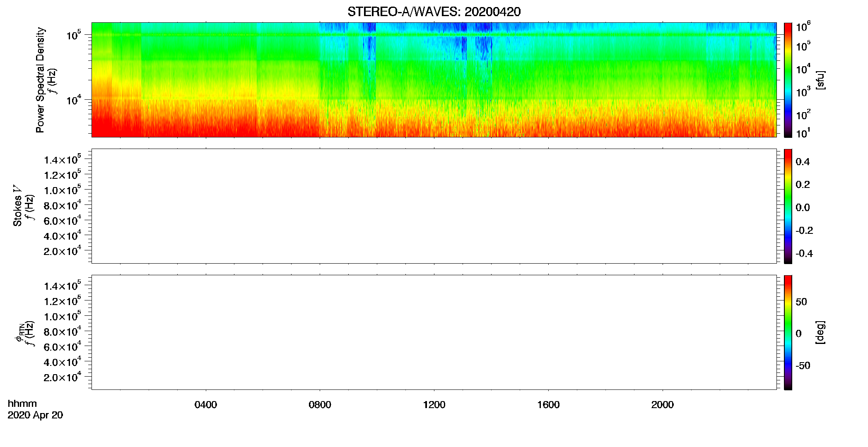Screen dimensions: 868x447
Task: Click the Stokes V axis label
Action: [17, 206]
